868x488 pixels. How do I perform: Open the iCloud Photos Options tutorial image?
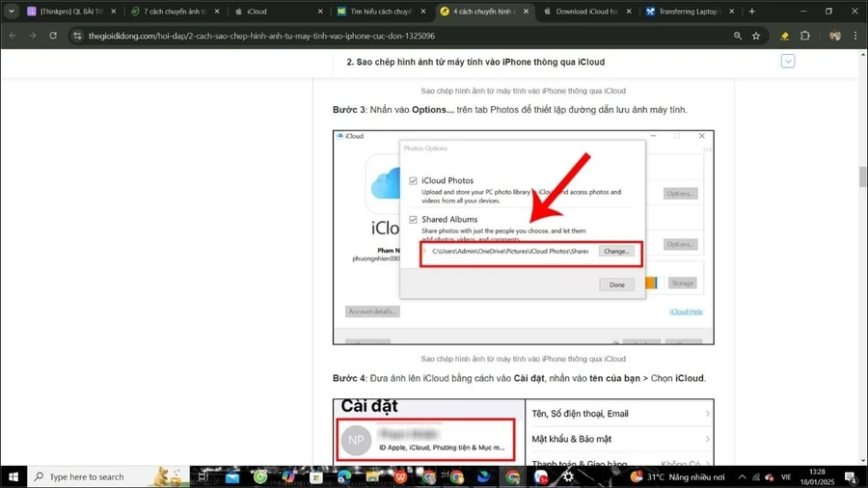tap(523, 237)
